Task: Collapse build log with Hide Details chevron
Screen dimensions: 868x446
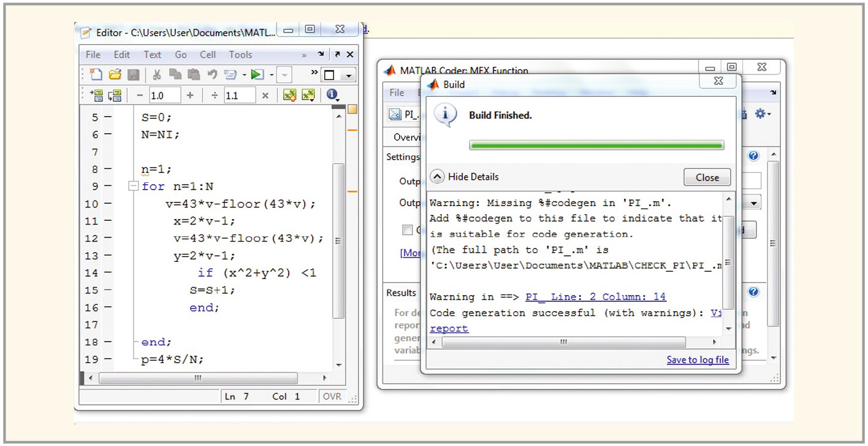Action: coord(437,177)
